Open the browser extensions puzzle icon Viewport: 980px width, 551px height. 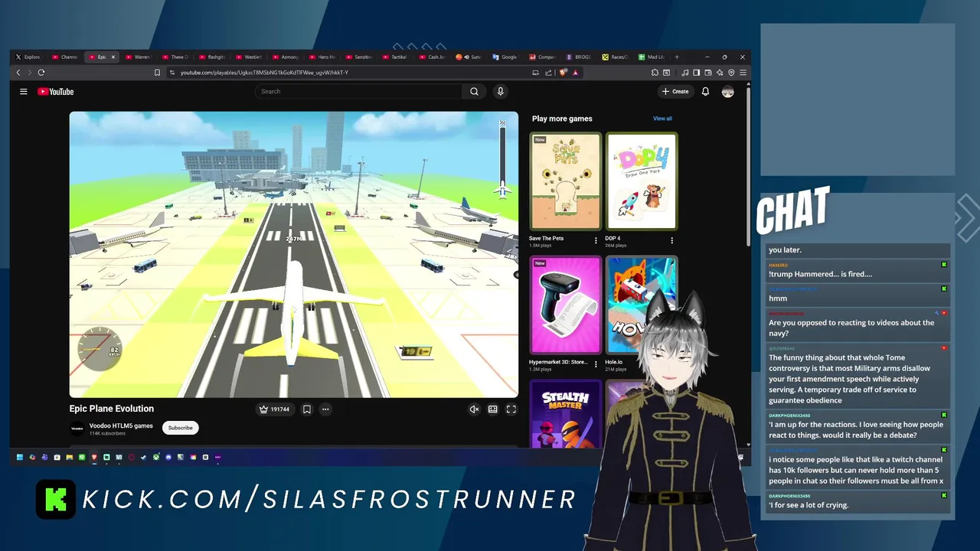pyautogui.click(x=655, y=73)
